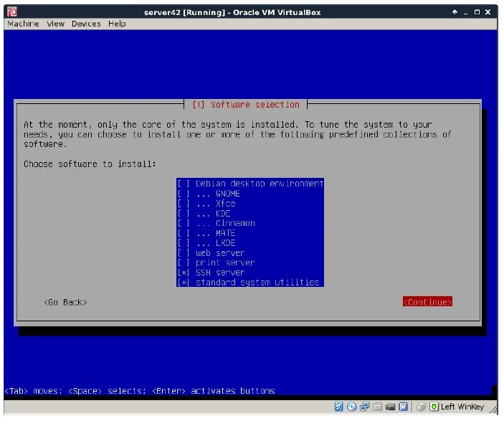This screenshot has width=504, height=421.
Task: Click the shared folders status icon
Action: point(377,407)
